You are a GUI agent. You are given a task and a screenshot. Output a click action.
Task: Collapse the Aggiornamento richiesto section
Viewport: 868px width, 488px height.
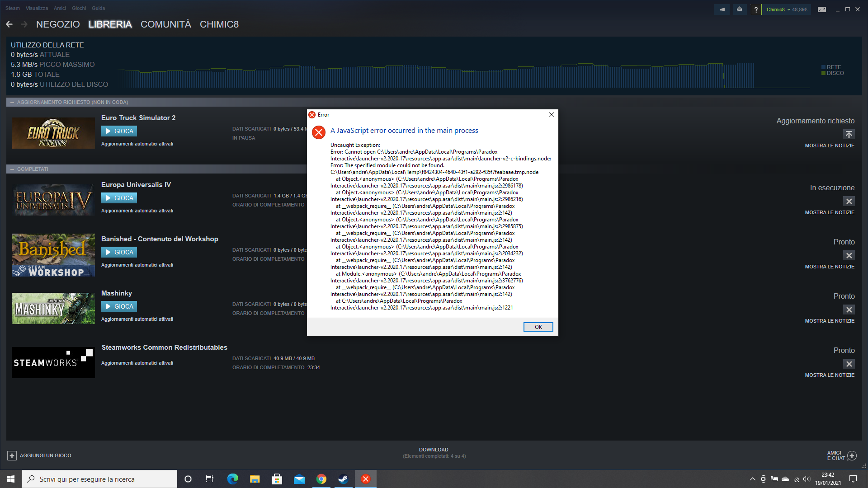coord(12,102)
